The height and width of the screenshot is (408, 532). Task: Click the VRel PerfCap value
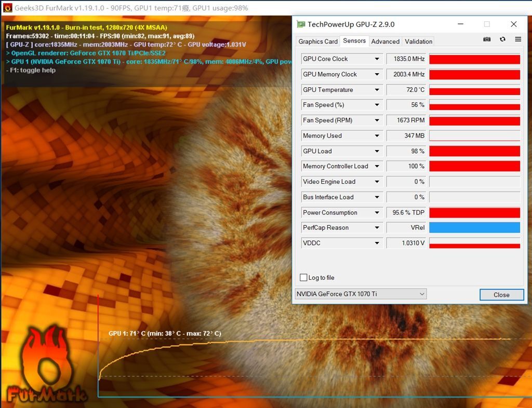coord(406,228)
